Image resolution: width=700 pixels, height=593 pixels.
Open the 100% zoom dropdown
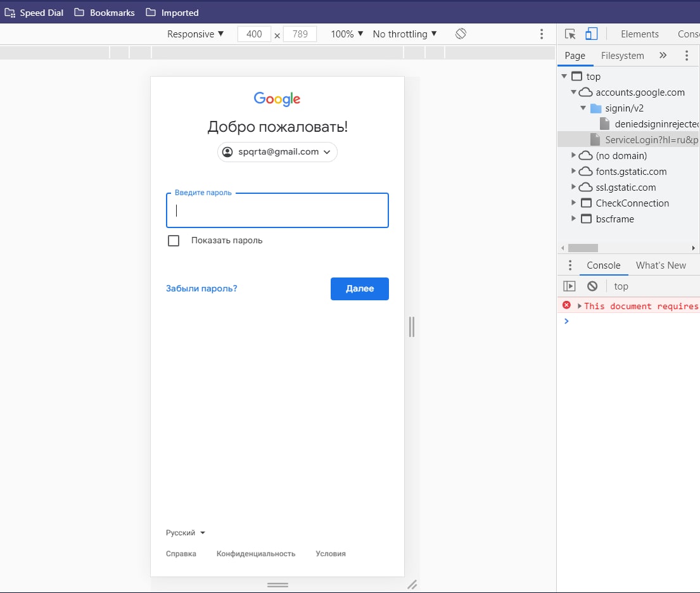[x=347, y=34]
